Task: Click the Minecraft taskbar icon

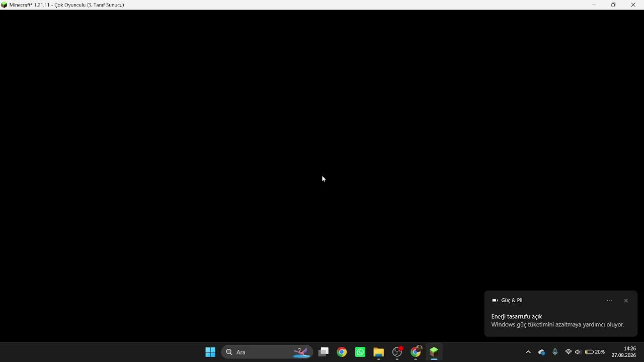Action: point(434,352)
